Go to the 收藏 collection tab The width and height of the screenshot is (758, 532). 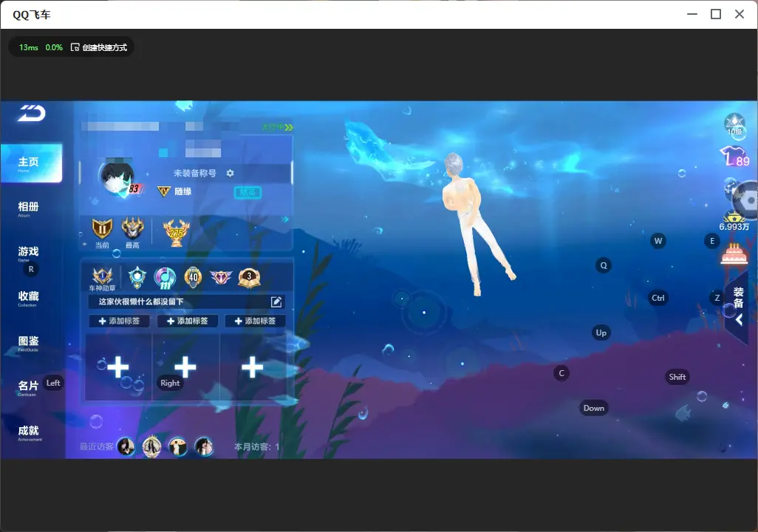pyautogui.click(x=28, y=298)
